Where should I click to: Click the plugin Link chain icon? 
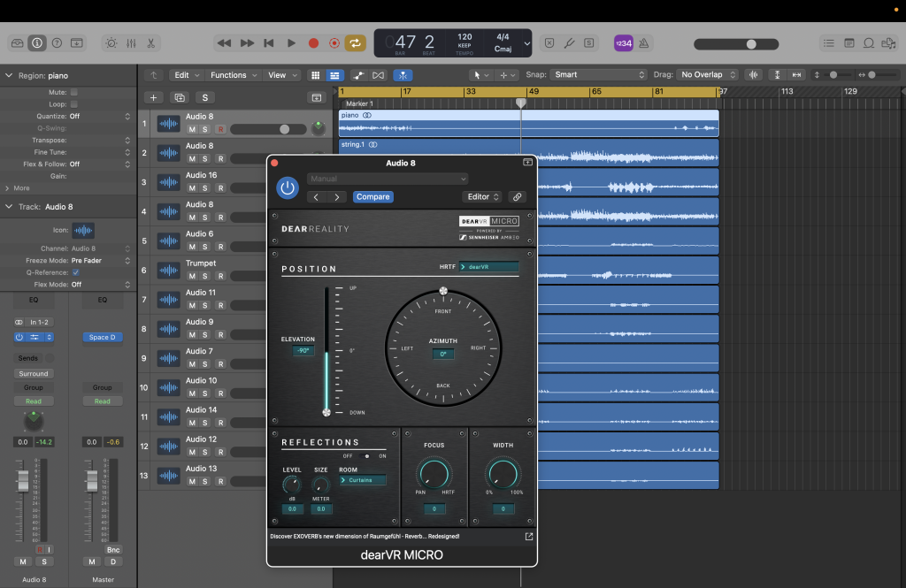pyautogui.click(x=517, y=197)
